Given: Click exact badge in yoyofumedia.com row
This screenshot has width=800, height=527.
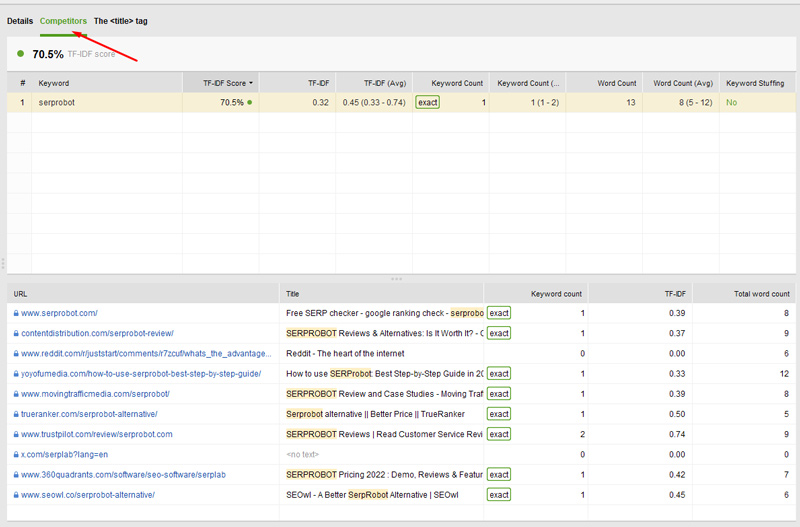Looking at the screenshot, I should tap(499, 374).
